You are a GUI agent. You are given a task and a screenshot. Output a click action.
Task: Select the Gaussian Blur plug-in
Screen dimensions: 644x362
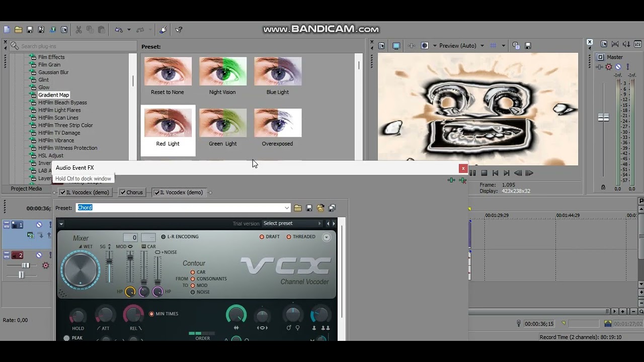click(x=53, y=72)
